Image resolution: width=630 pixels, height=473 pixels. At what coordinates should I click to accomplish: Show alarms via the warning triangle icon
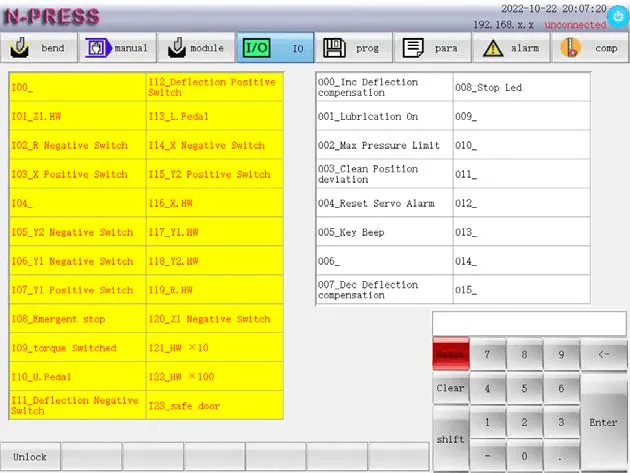pos(493,47)
